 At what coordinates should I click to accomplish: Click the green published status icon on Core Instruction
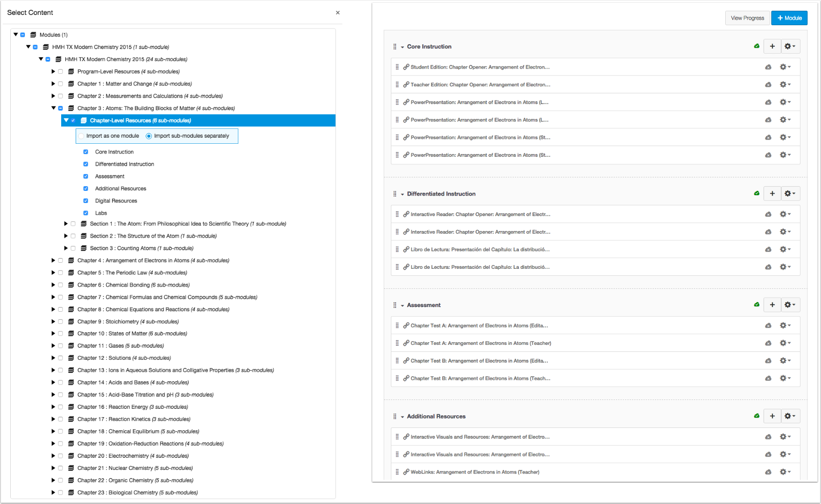tap(757, 46)
